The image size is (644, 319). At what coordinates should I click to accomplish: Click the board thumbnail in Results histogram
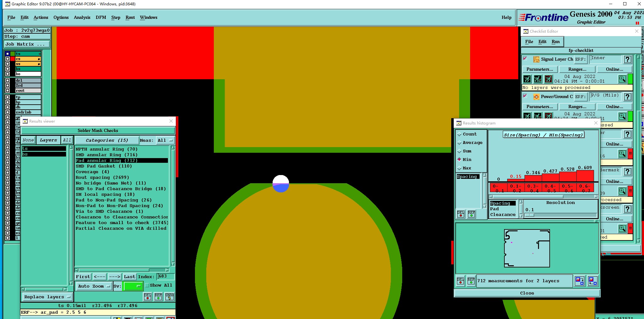tap(527, 248)
